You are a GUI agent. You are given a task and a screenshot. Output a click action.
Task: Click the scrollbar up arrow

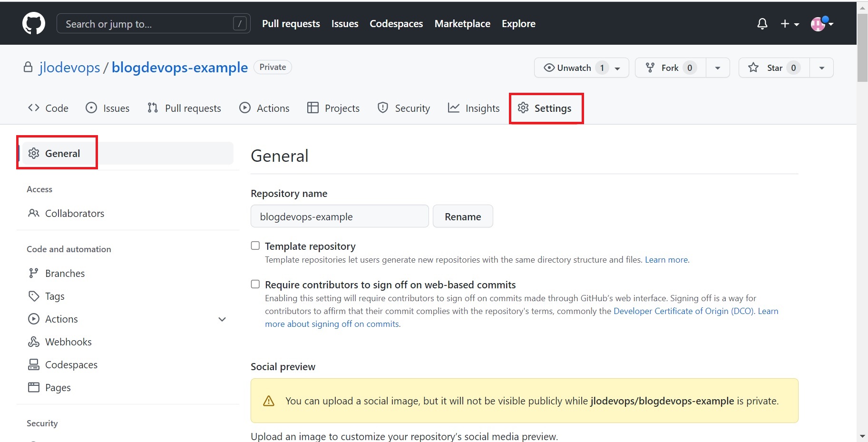pyautogui.click(x=862, y=8)
